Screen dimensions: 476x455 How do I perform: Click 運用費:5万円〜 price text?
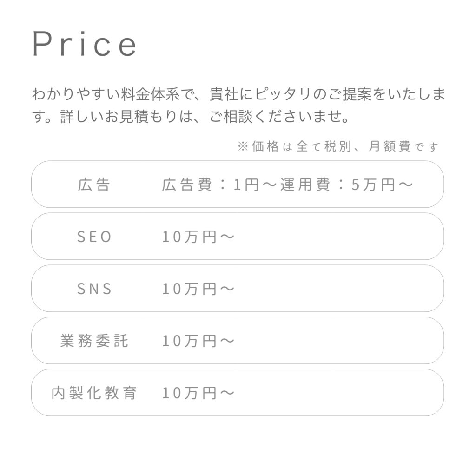(347, 185)
